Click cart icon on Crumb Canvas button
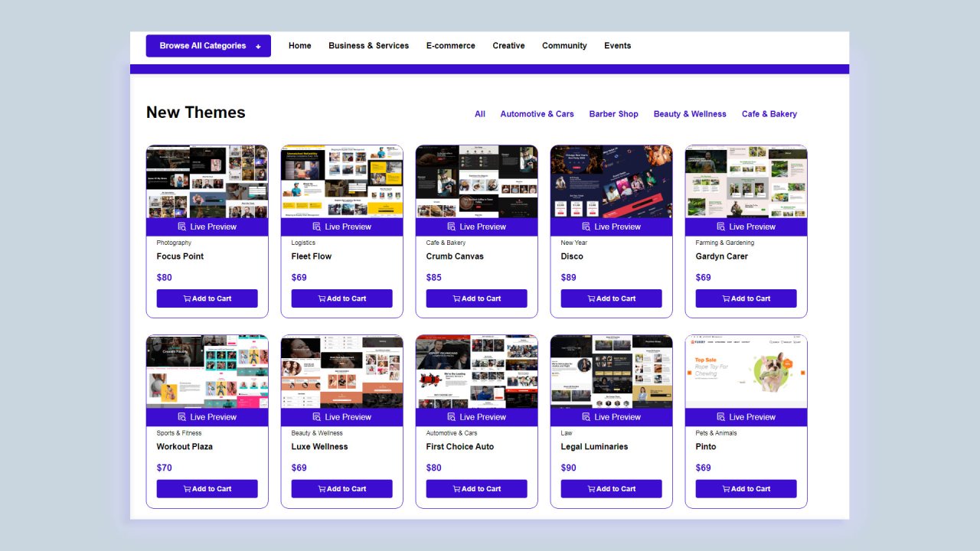Image resolution: width=980 pixels, height=551 pixels. [456, 298]
